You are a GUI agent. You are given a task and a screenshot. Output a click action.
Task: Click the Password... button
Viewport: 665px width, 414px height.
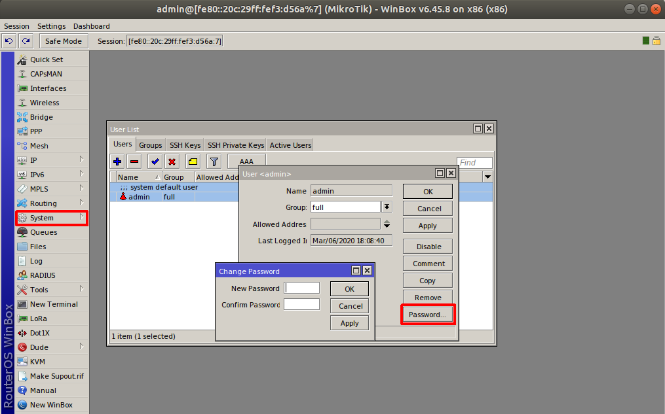click(428, 314)
